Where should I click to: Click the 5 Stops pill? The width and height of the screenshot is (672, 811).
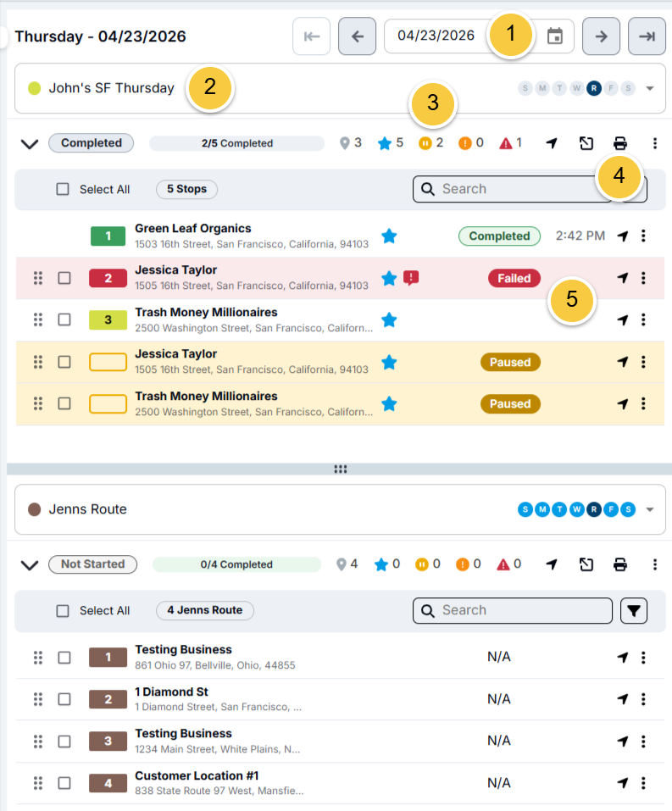click(186, 189)
